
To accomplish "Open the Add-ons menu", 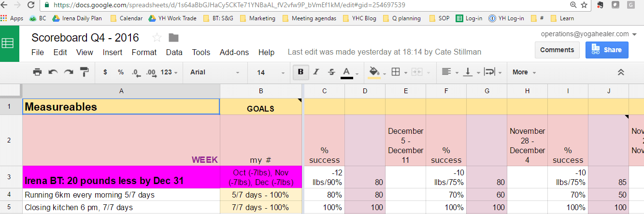I will point(234,52).
